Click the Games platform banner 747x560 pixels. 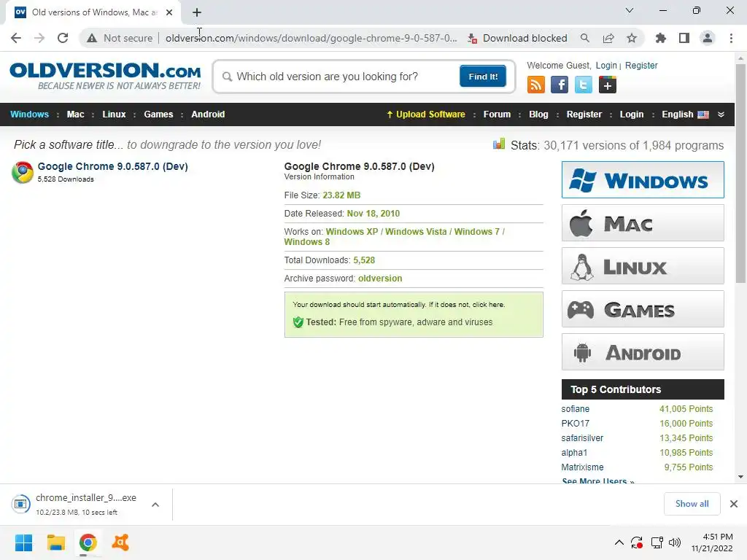click(x=643, y=309)
